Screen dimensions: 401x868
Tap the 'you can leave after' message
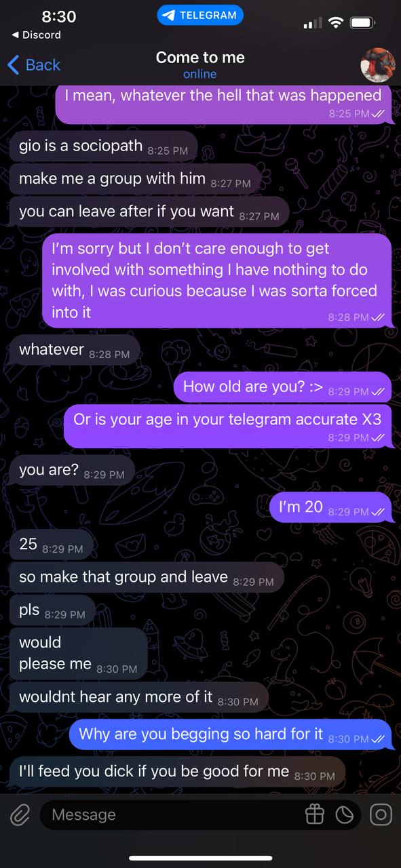tap(149, 212)
